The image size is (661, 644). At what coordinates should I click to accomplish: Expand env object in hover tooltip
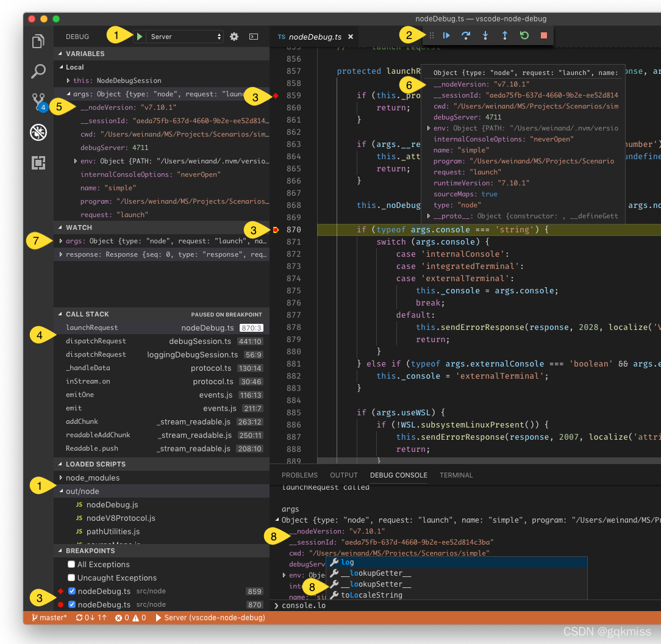tap(429, 128)
